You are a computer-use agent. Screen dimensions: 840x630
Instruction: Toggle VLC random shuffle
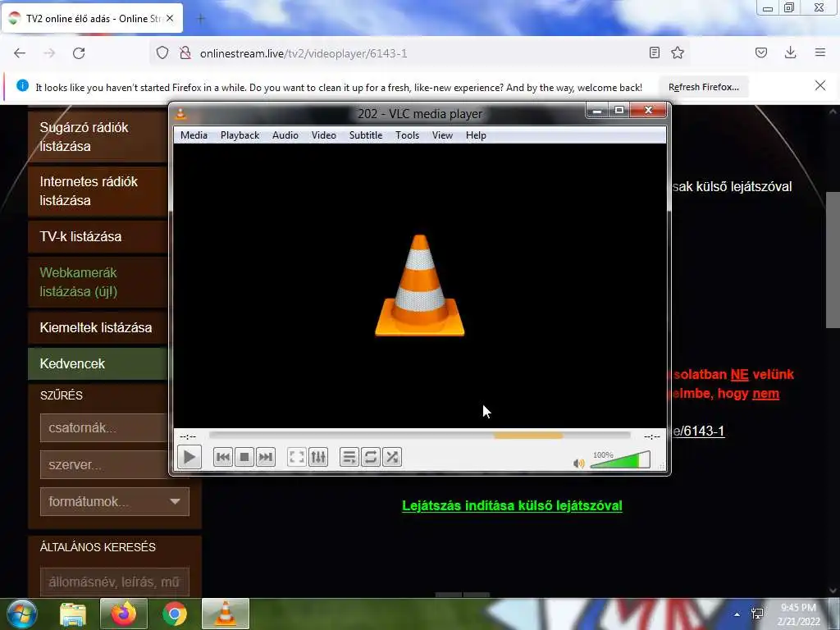tap(392, 457)
